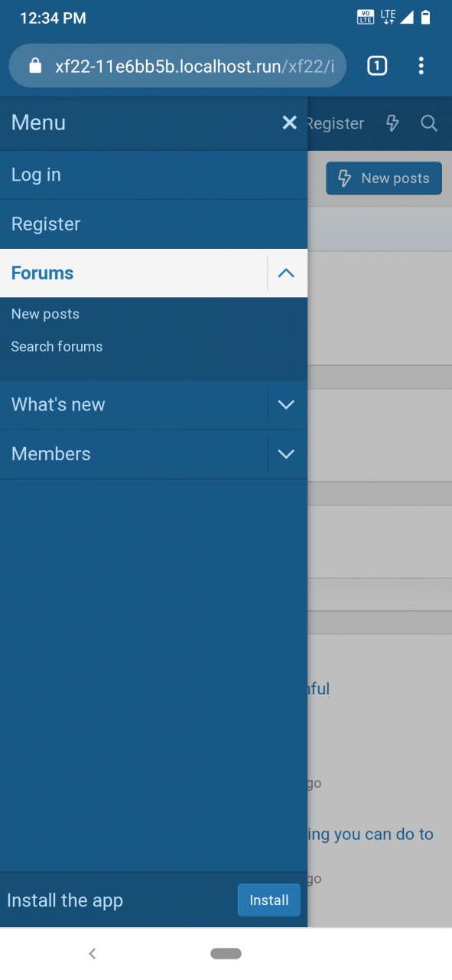
Task: Tap the Install app button
Action: 269,900
